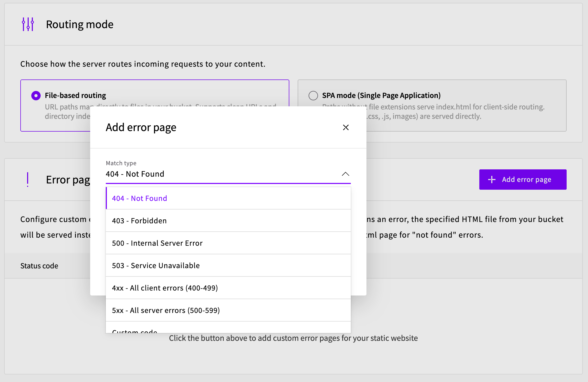The image size is (588, 382).
Task: Click the plus icon on Add error page
Action: point(492,180)
